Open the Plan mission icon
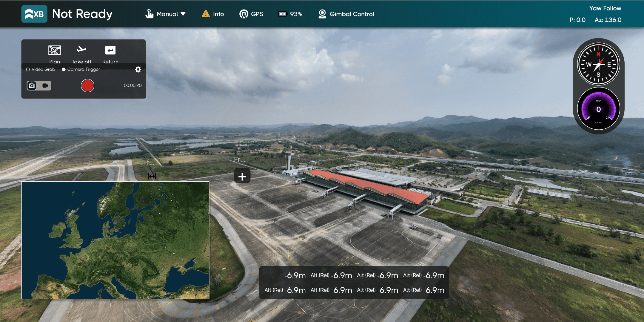Viewport: 644px width, 322px height. pos(55,50)
